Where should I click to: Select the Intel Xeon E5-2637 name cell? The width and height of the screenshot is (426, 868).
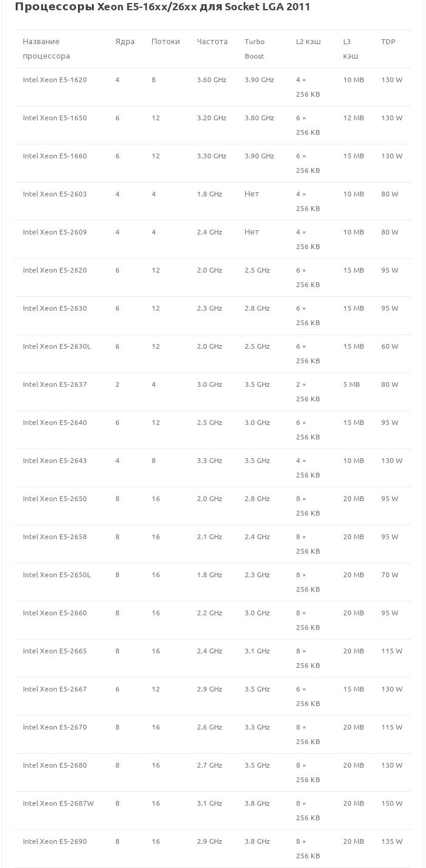(55, 384)
